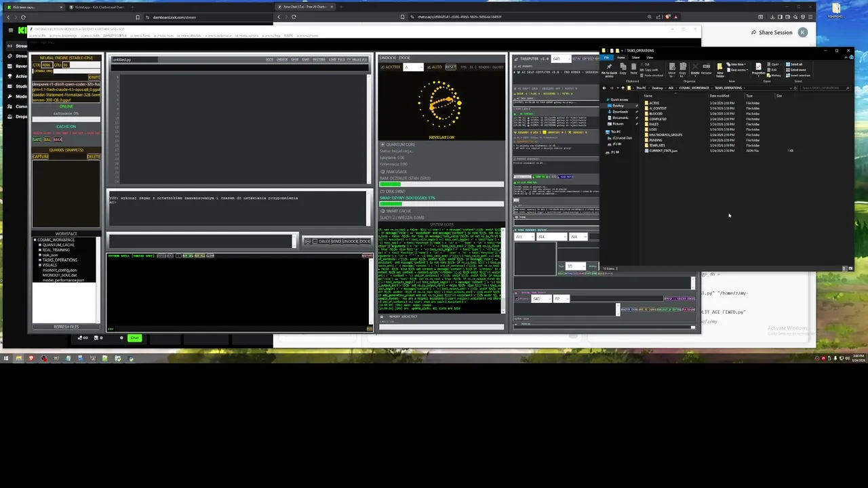
Task: Open Properties in Explorer ribbon
Action: [x=759, y=70]
